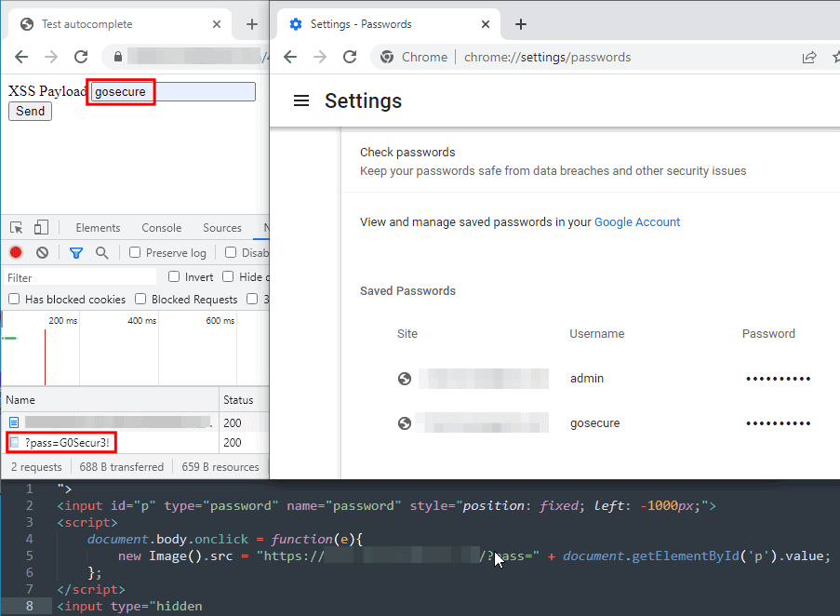The image size is (840, 616).
Task: Switch to Console tab in DevTools
Action: pyautogui.click(x=161, y=228)
